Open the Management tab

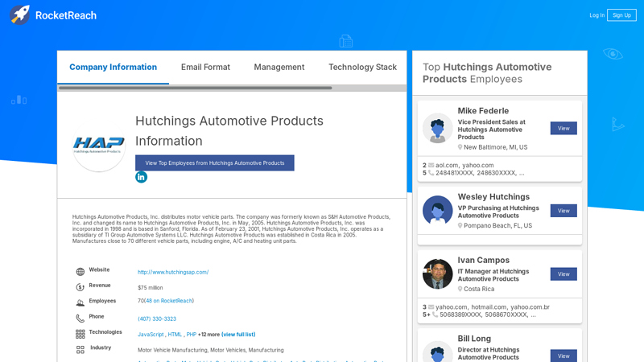coord(279,67)
